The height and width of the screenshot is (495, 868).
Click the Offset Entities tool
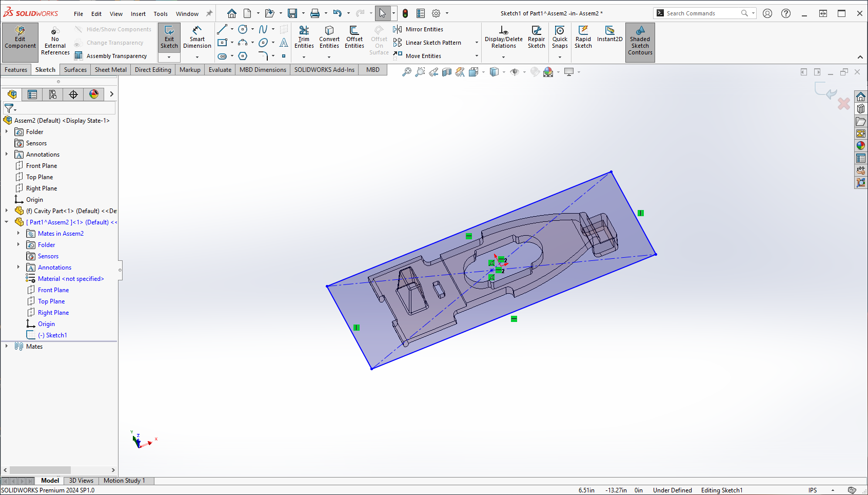click(354, 37)
